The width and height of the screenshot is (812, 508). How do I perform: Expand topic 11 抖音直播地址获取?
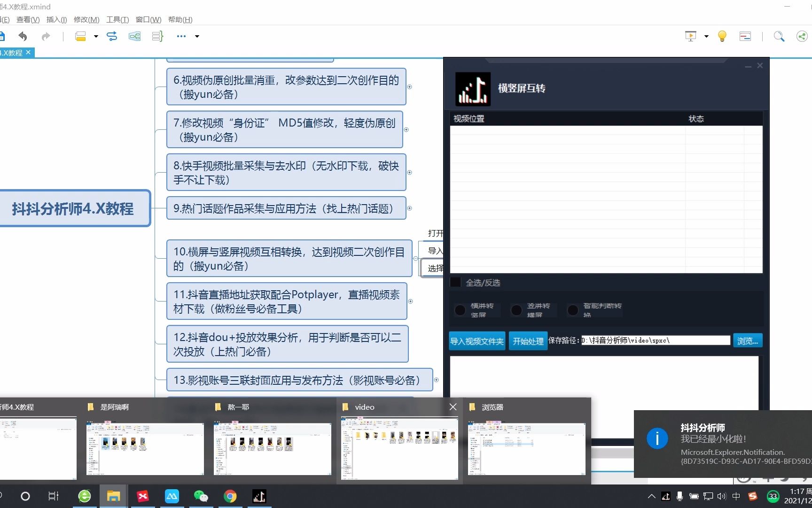click(411, 302)
